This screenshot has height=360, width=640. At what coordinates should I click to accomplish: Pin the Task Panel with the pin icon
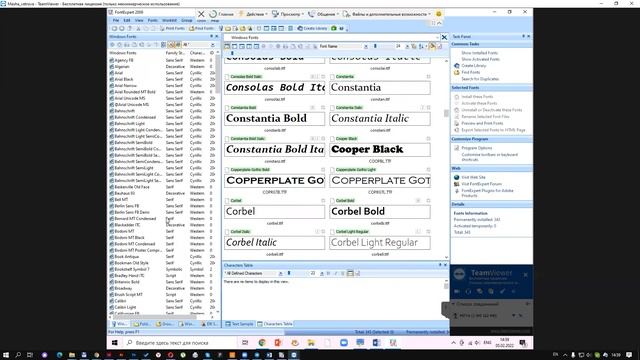point(523,36)
